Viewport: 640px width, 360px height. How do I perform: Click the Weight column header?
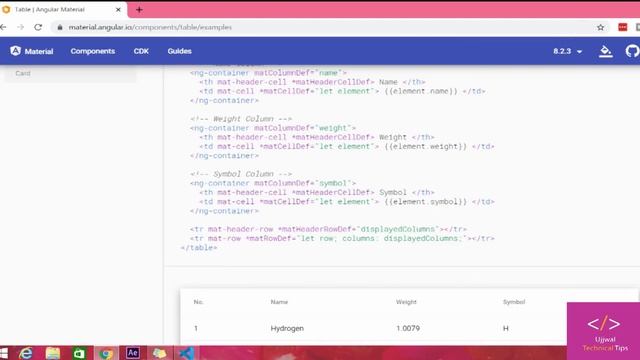(x=406, y=302)
